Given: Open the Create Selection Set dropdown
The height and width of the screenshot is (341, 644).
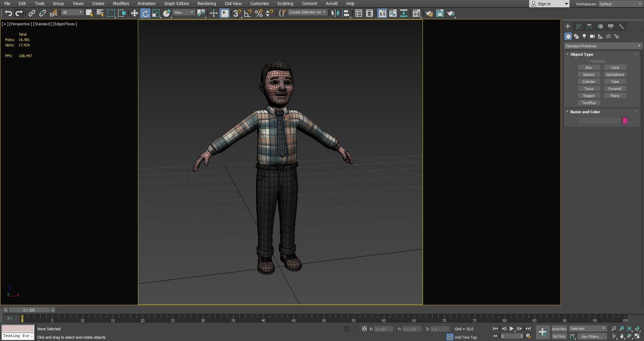Looking at the screenshot, I should pos(307,12).
